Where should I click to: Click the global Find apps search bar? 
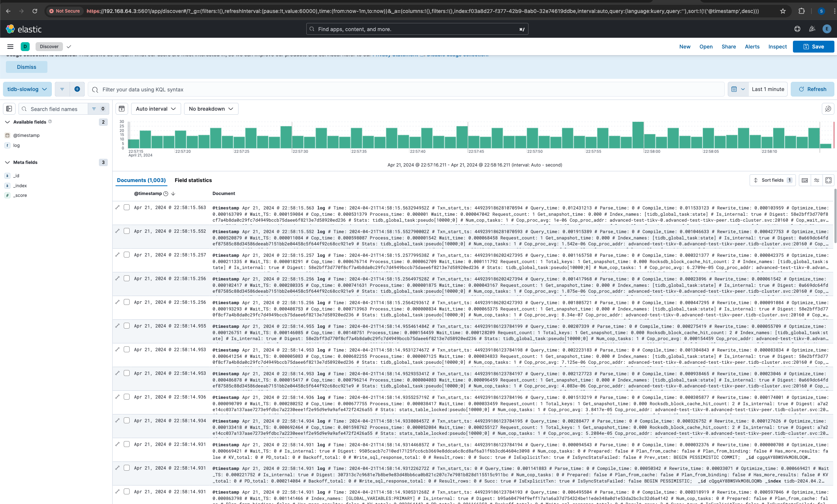tap(417, 29)
